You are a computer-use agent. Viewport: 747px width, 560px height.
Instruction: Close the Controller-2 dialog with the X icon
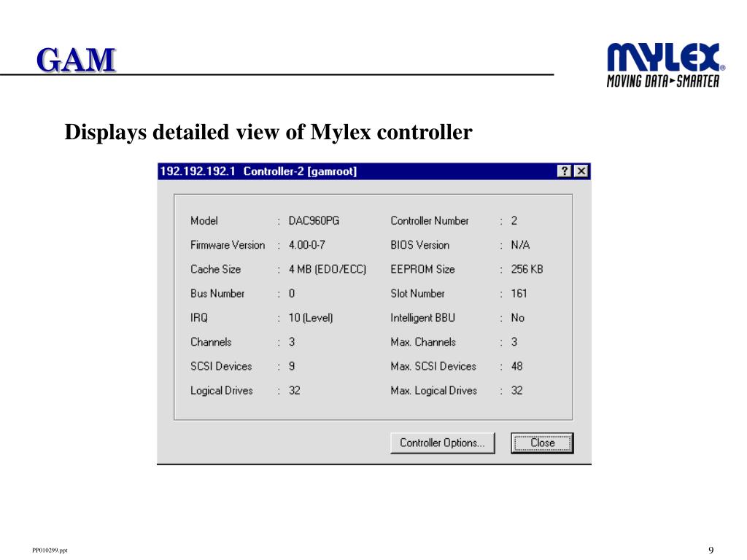click(581, 171)
